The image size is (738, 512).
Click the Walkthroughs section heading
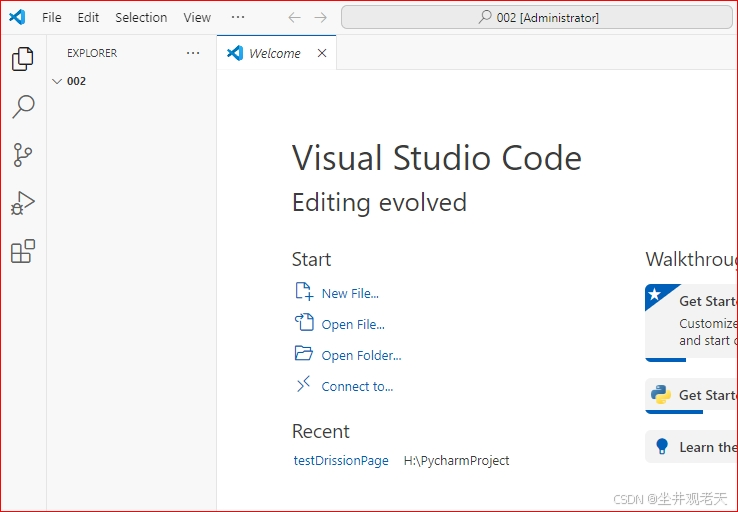(x=691, y=259)
